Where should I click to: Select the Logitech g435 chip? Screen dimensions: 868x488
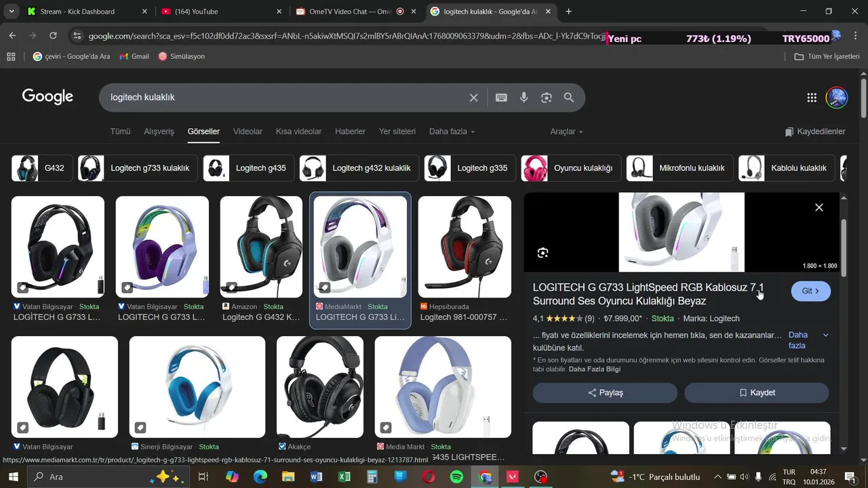tap(249, 168)
